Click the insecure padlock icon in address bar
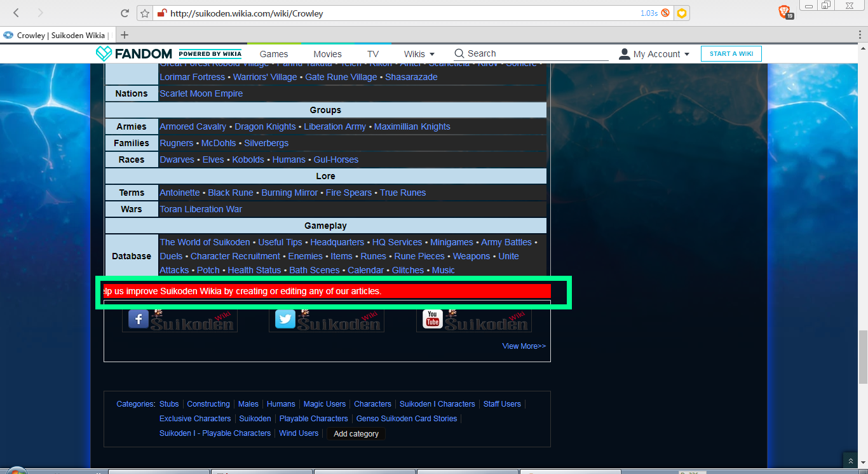This screenshot has height=474, width=868. pyautogui.click(x=162, y=13)
